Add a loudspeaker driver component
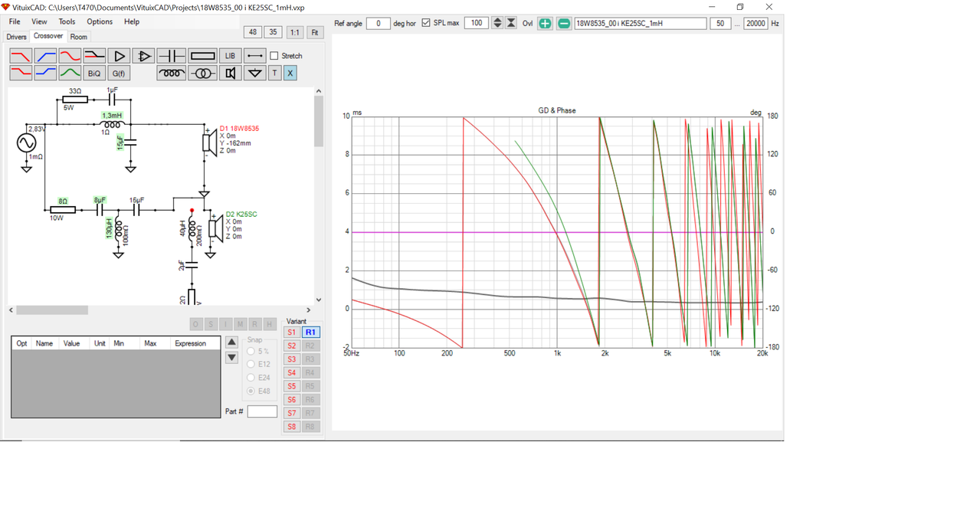The width and height of the screenshot is (980, 531). 230,73
